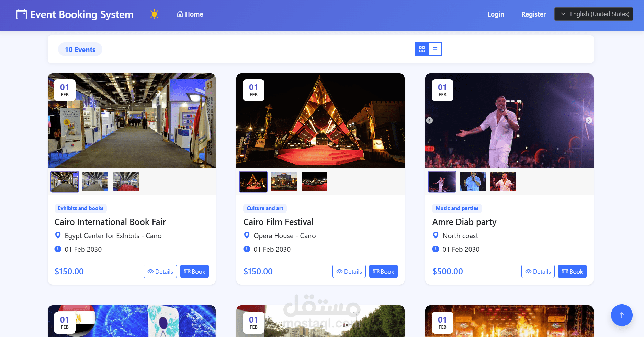644x337 pixels.
Task: View Details for Amre Diab party
Action: [538, 271]
